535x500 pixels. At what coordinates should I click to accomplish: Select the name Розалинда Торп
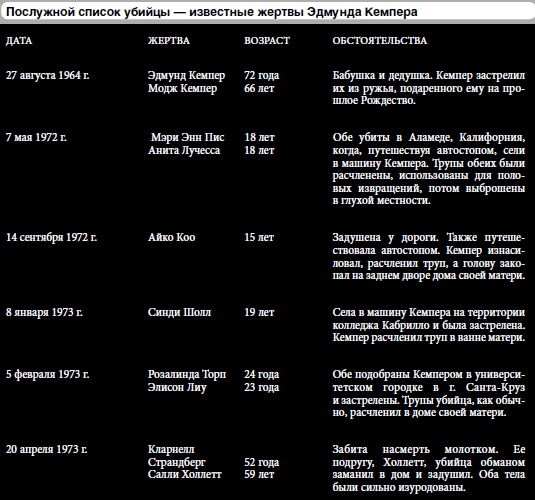(x=187, y=374)
